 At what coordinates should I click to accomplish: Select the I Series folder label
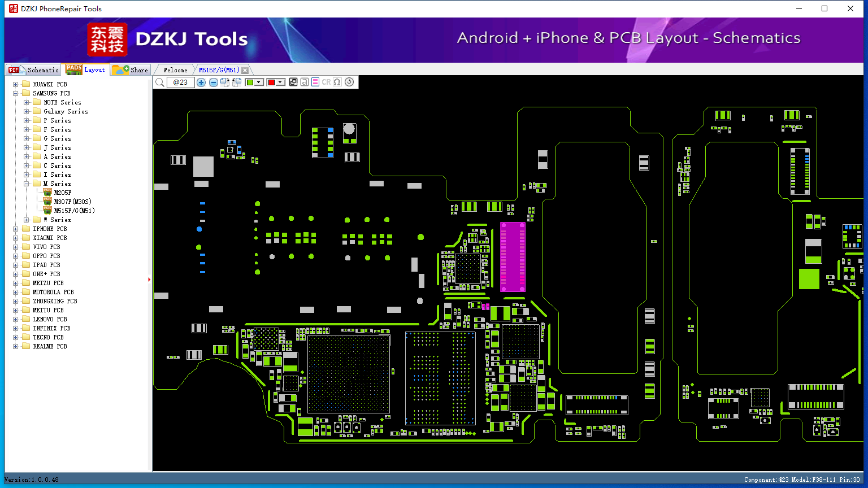(x=57, y=175)
